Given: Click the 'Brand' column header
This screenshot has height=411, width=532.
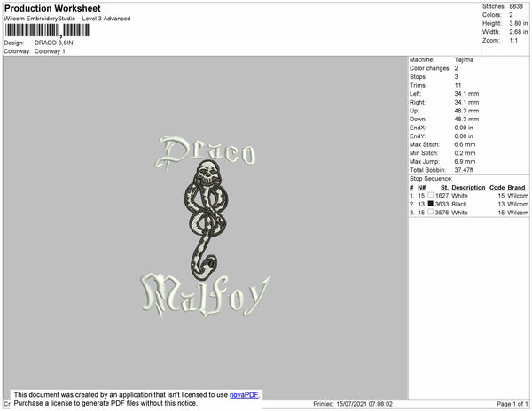Looking at the screenshot, I should point(516,188).
